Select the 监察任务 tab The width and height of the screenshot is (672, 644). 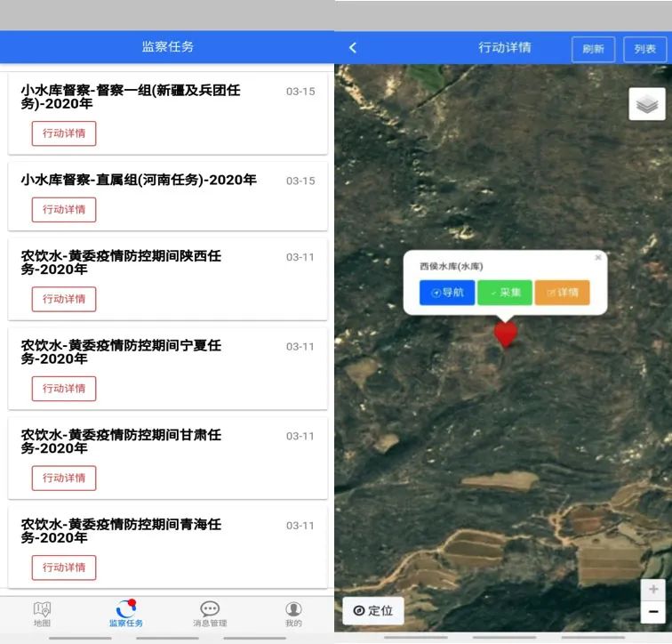click(126, 614)
